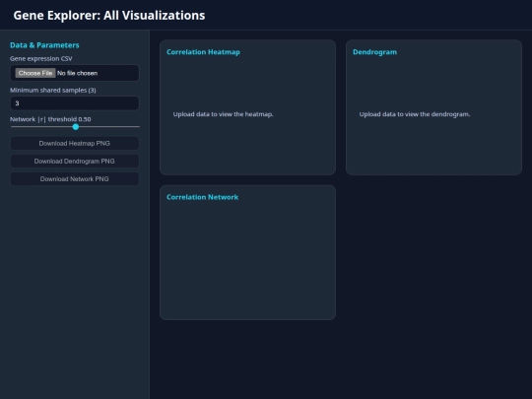The image size is (532, 399).
Task: Click the No file chosen text
Action: coord(78,73)
